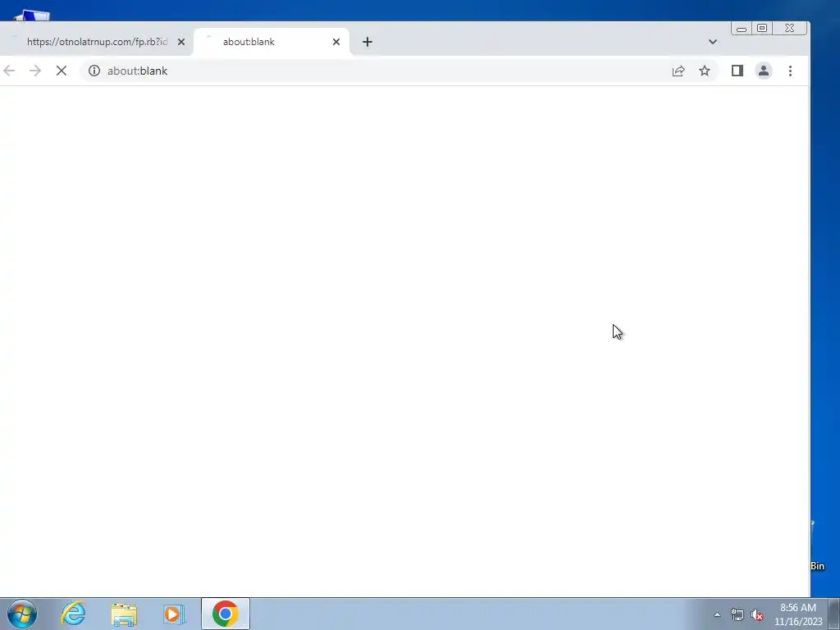This screenshot has width=840, height=630.
Task: Click the Show desktop strip
Action: point(834,614)
